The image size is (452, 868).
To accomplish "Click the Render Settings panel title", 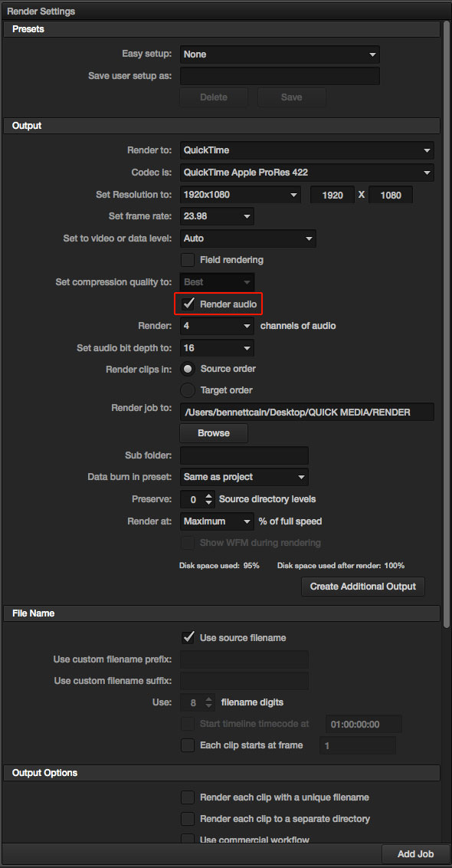I will (x=41, y=11).
